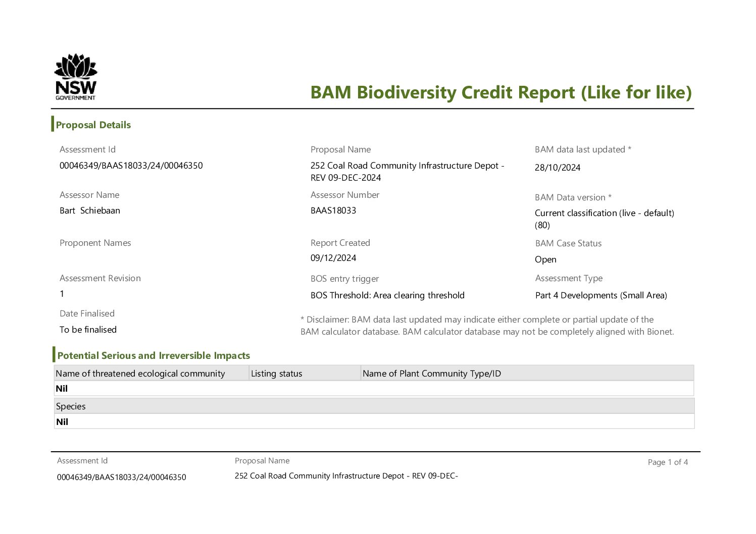Viewport: 756px width, 534px height.
Task: Click the Assessor Name label
Action: click(x=89, y=195)
